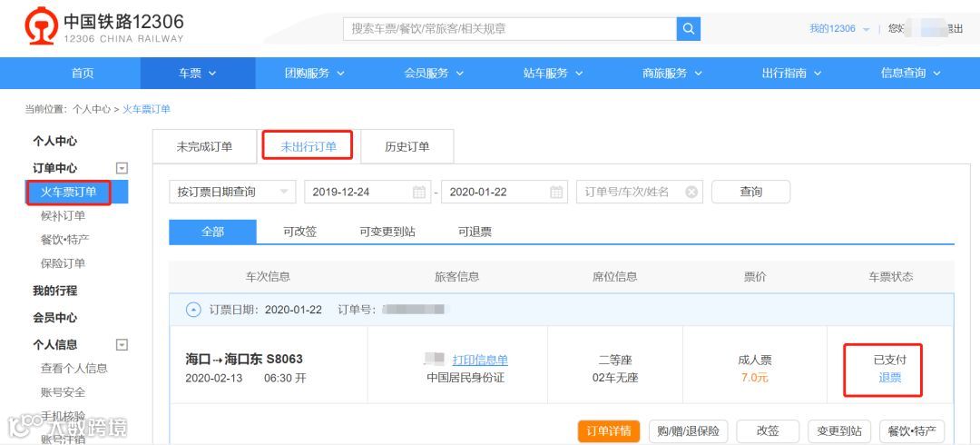Click 个人中心 in the breadcrumb
Viewport: 980px width, 445px height.
(x=92, y=109)
